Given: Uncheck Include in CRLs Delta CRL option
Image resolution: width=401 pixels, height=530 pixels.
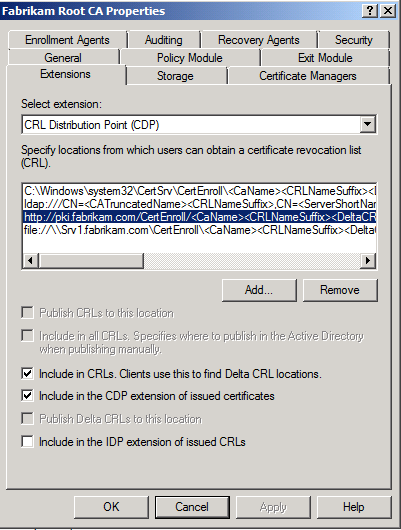Looking at the screenshot, I should (27, 374).
